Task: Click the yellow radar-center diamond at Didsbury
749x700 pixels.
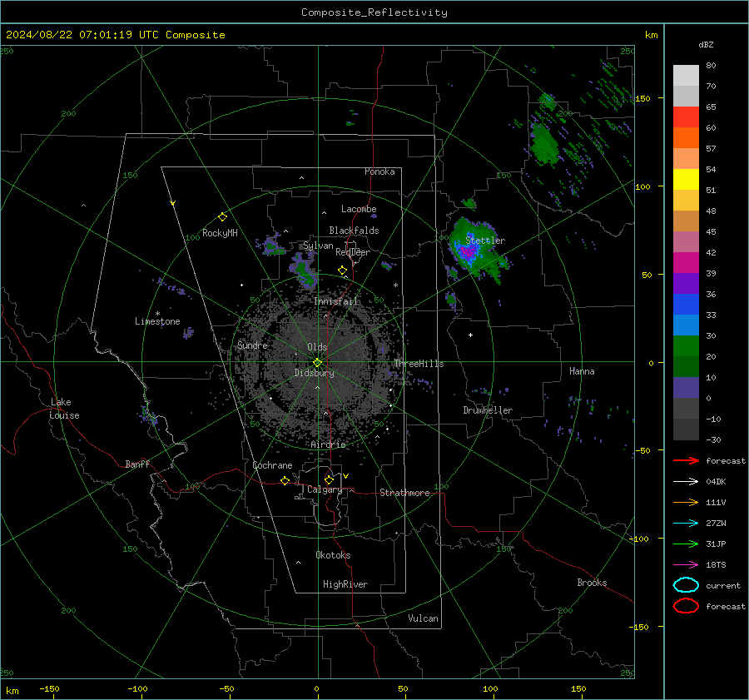Action: pyautogui.click(x=317, y=363)
